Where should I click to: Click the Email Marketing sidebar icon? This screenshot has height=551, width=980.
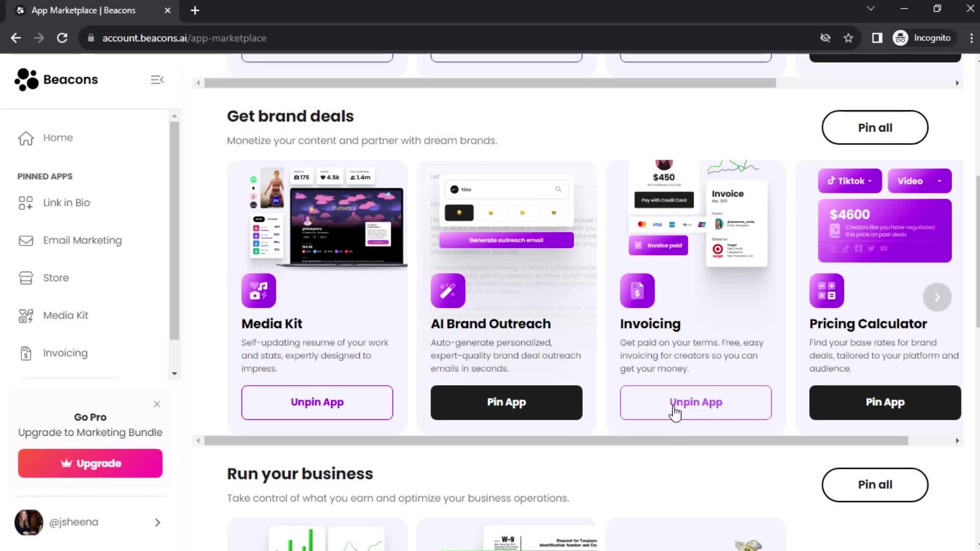tap(25, 240)
